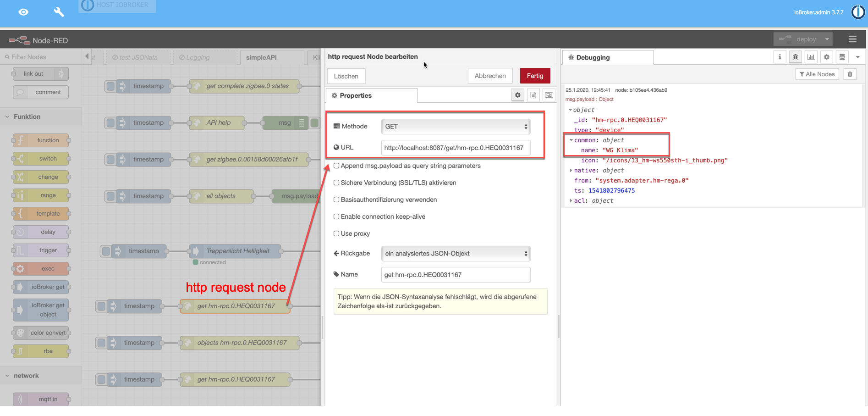The image size is (868, 416).
Task: Click the Abbrechen button
Action: [x=490, y=76]
